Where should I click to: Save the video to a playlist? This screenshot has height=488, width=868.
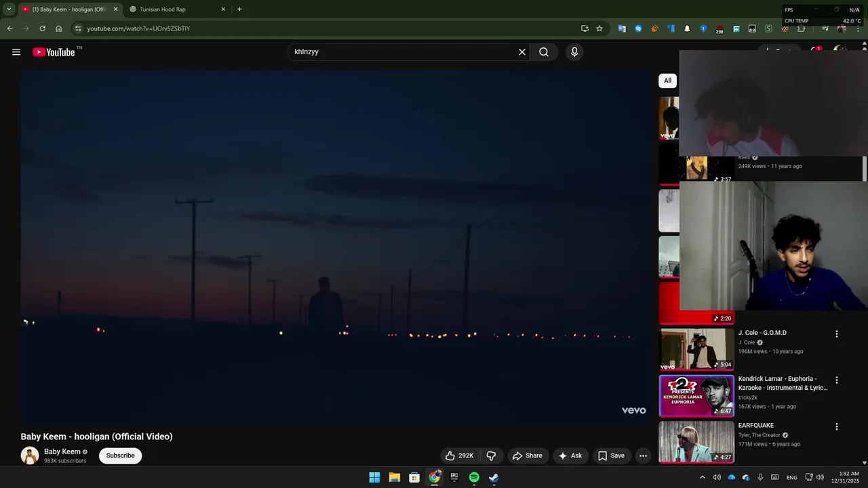point(611,455)
